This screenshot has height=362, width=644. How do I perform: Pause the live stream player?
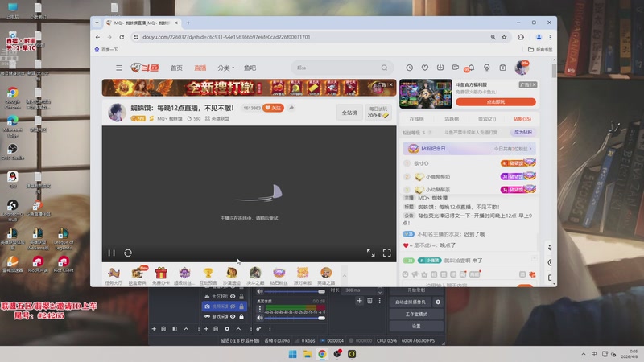111,253
